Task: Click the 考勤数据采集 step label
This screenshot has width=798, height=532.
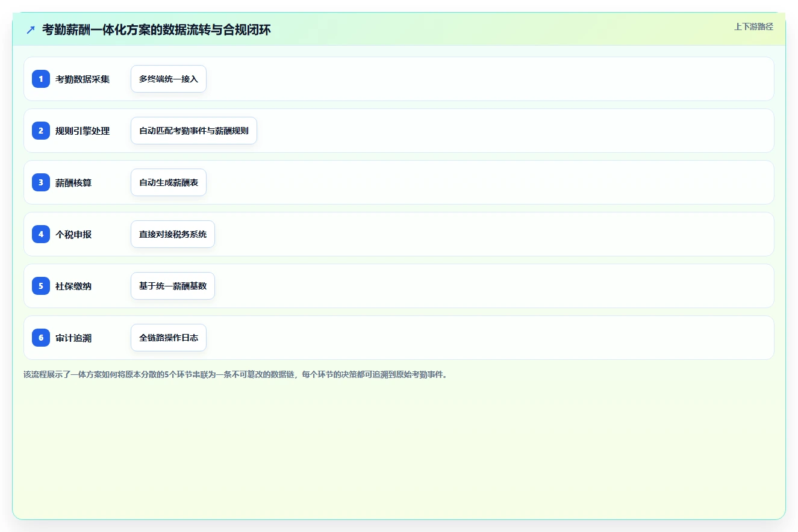Action: 83,79
